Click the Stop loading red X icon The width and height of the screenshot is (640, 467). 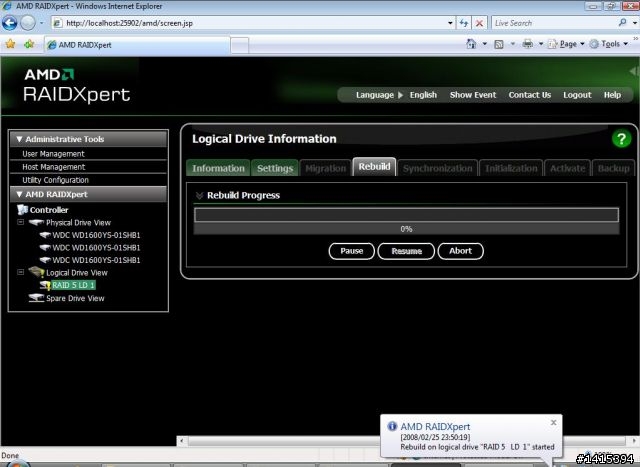tap(480, 23)
